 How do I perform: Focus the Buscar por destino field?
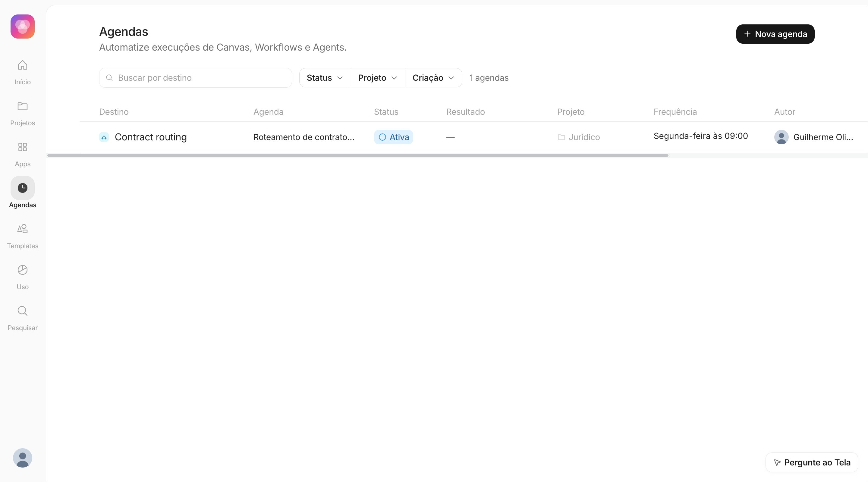point(195,78)
